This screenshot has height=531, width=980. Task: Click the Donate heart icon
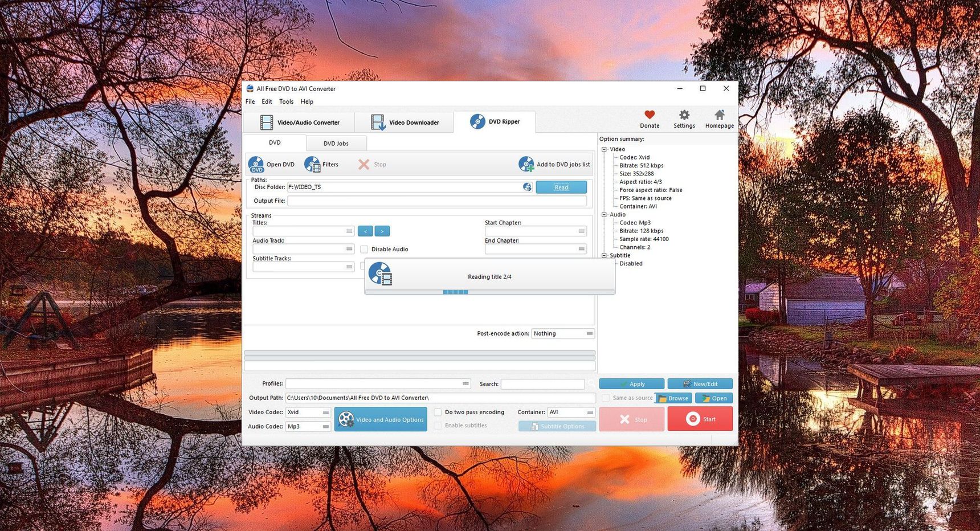[x=650, y=115]
